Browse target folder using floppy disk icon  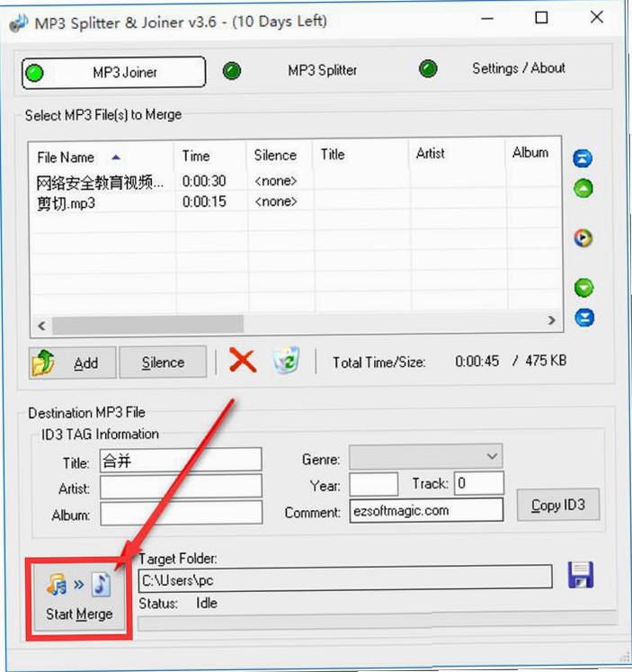(x=581, y=575)
